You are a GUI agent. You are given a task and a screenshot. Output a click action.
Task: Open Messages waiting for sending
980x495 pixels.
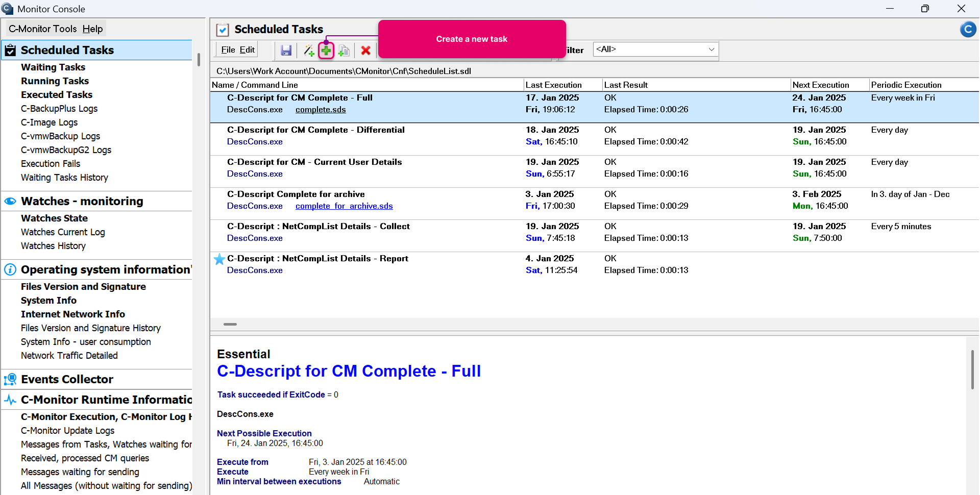[x=80, y=472]
